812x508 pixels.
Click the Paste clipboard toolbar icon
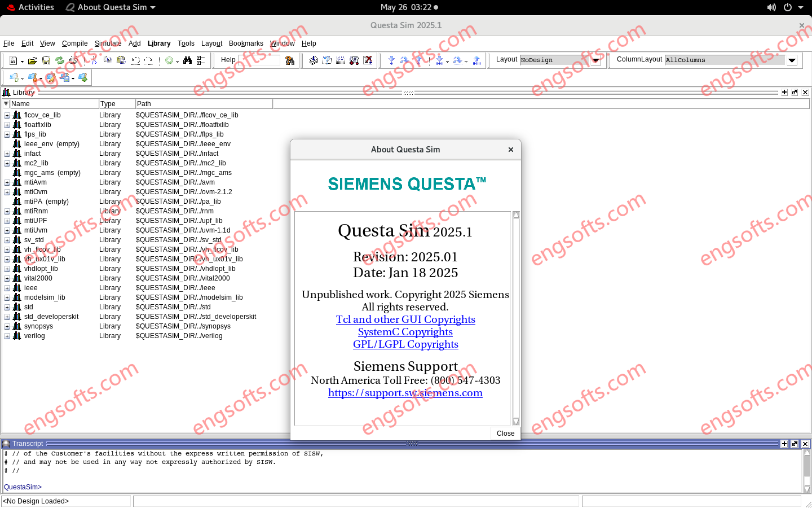click(121, 60)
